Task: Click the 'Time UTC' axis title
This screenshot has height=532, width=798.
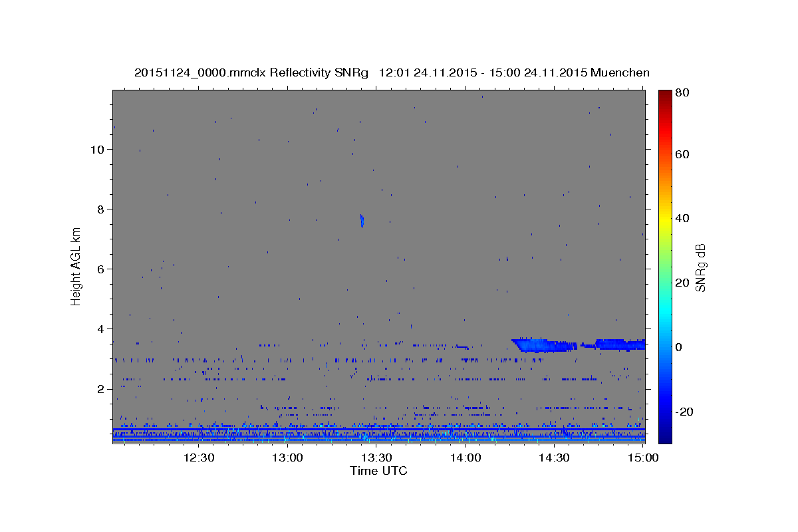Action: pos(378,471)
